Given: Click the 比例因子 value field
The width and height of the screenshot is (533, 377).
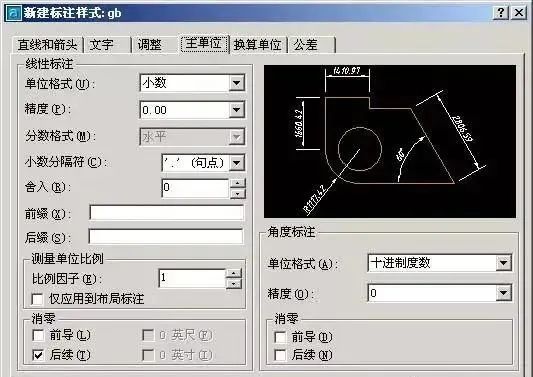Looking at the screenshot, I should point(192,278).
